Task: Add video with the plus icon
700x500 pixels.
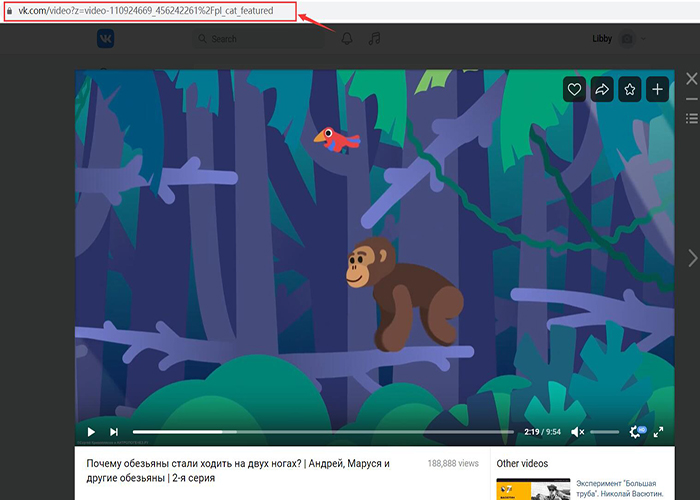Action: click(x=657, y=89)
